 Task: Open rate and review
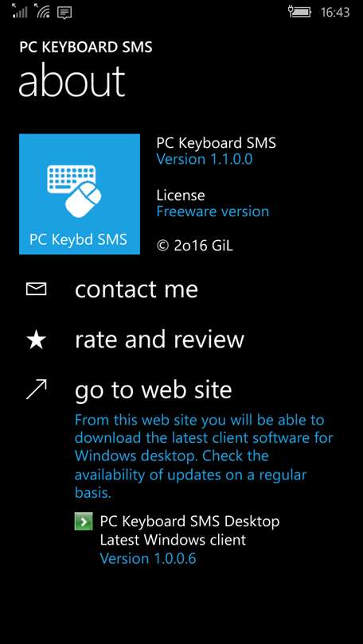tap(159, 339)
